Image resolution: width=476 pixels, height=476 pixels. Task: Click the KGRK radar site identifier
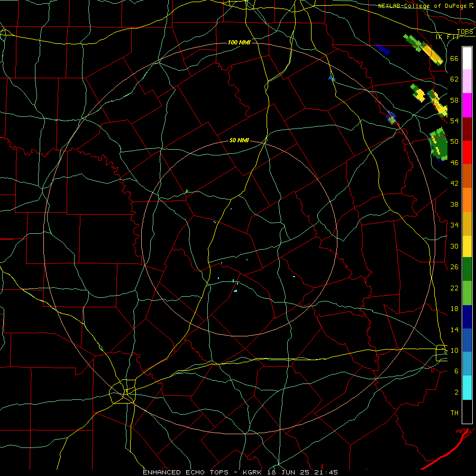(x=253, y=472)
